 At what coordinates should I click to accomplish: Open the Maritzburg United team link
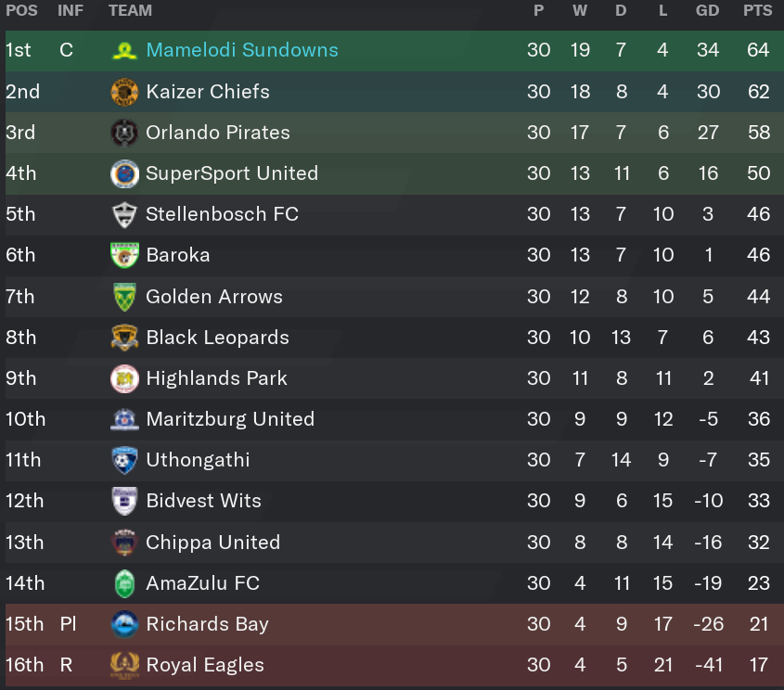click(230, 419)
